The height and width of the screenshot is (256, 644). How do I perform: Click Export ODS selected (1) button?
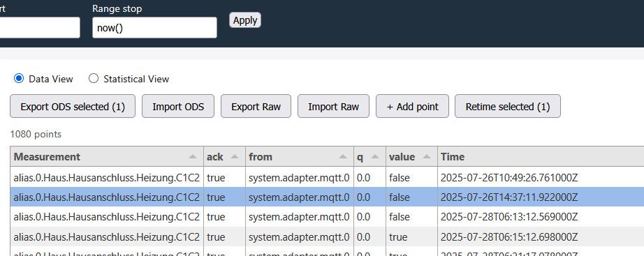[73, 106]
